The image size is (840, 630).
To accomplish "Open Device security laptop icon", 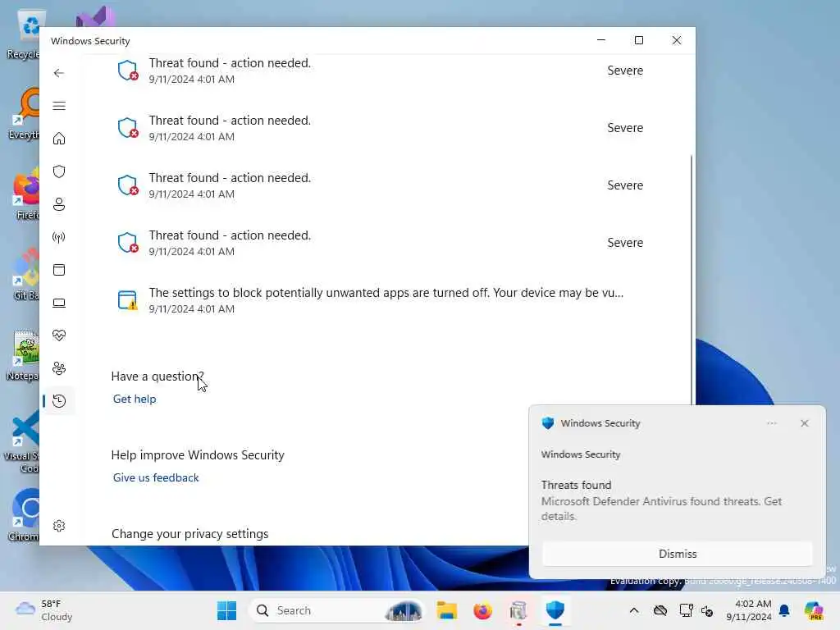I will [59, 303].
